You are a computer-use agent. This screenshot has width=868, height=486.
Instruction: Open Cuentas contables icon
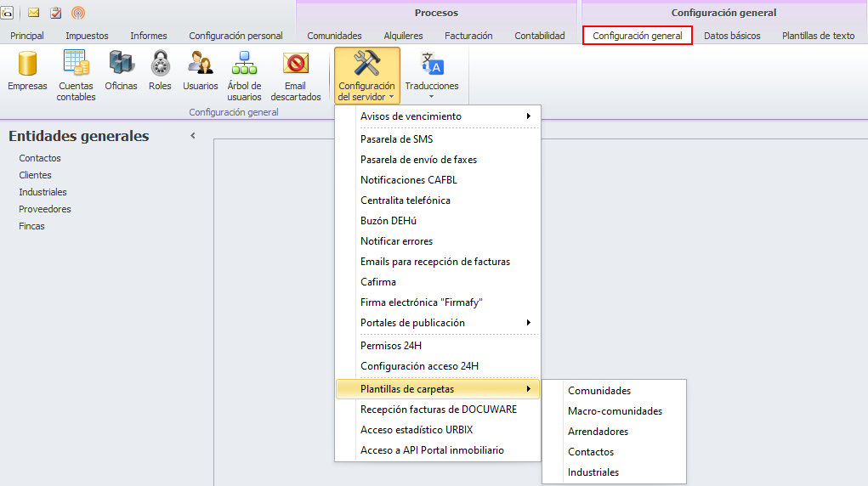[x=76, y=75]
